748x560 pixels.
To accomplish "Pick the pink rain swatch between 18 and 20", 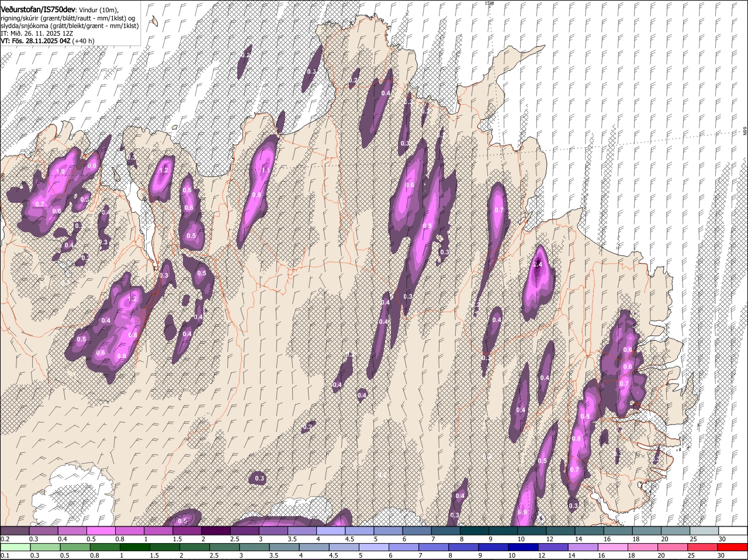I will [x=642, y=547].
